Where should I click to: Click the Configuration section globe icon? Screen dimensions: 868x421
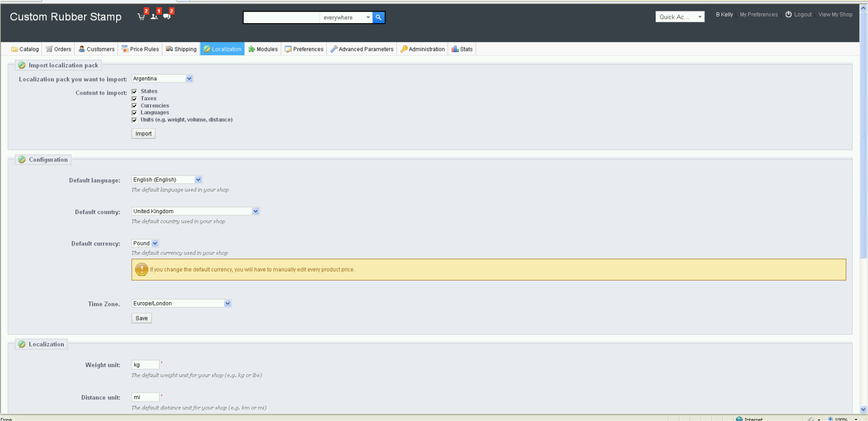[22, 160]
